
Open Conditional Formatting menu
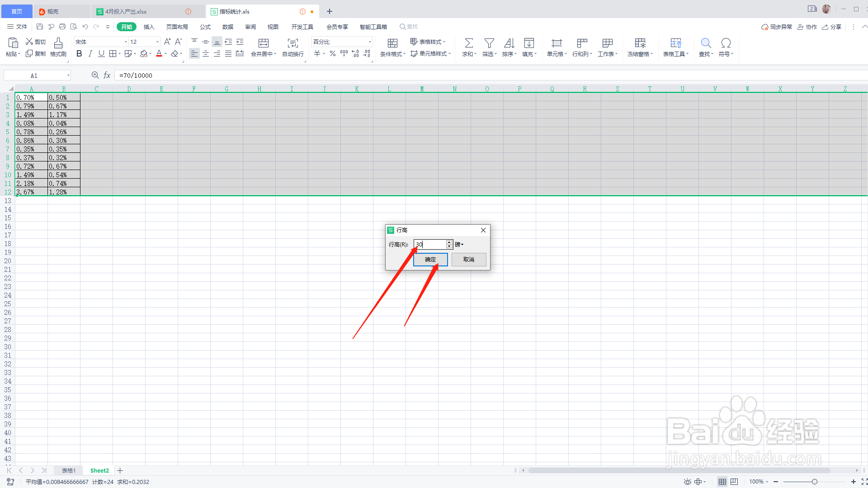(392, 47)
